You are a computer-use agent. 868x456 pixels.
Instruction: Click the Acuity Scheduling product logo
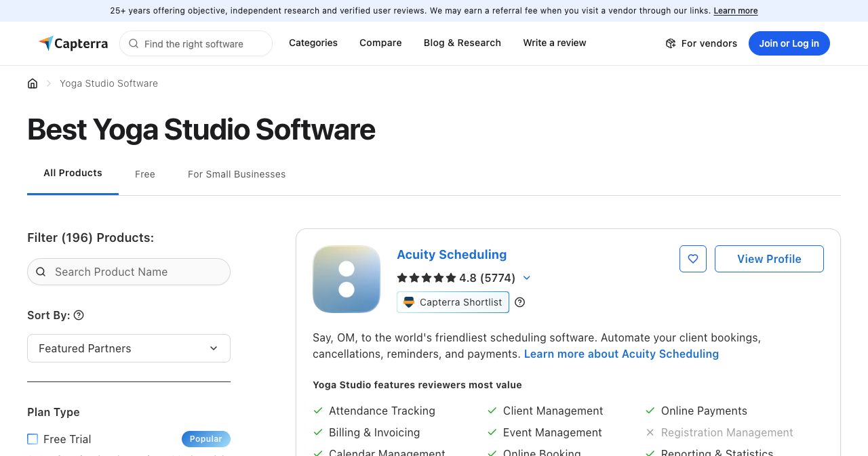coord(347,279)
